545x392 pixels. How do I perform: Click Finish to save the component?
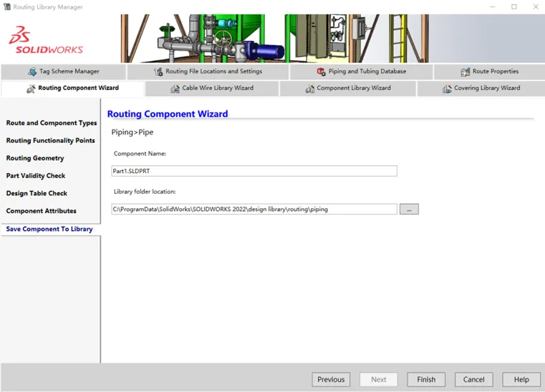[426, 380]
